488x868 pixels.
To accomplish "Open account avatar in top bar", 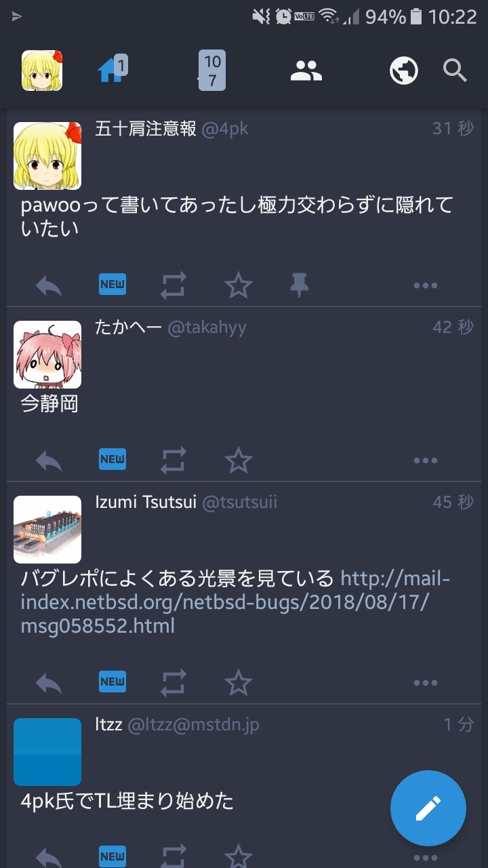I will 42,71.
